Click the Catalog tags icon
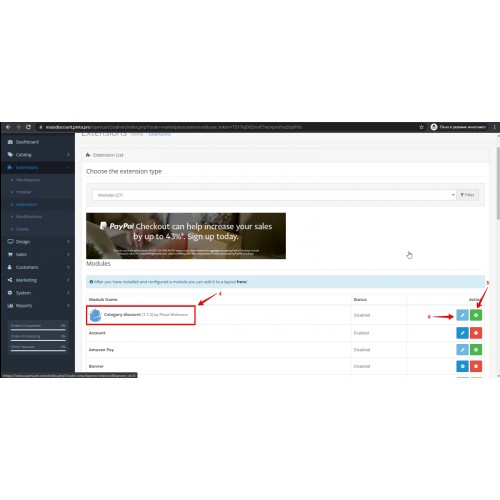Viewport: 500px width, 500px height. tap(10, 155)
